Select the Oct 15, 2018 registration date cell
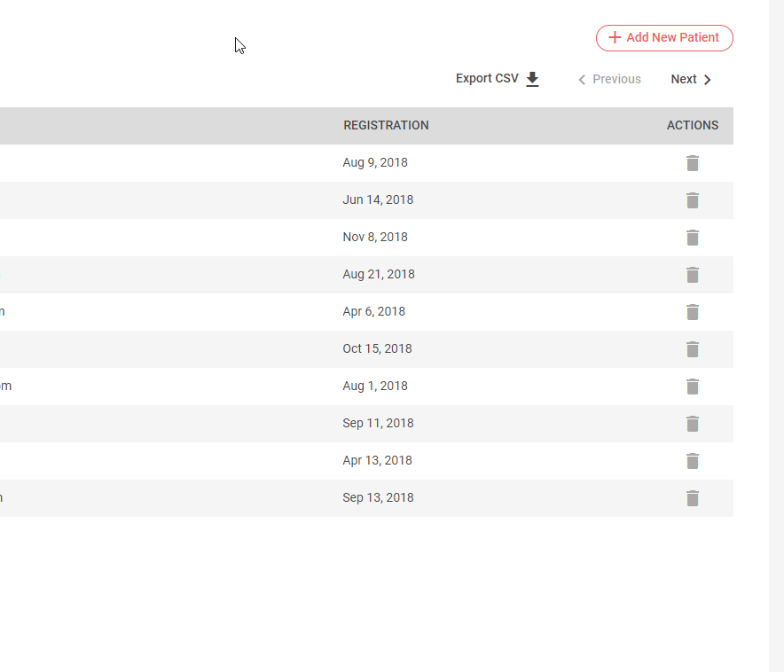 377,349
